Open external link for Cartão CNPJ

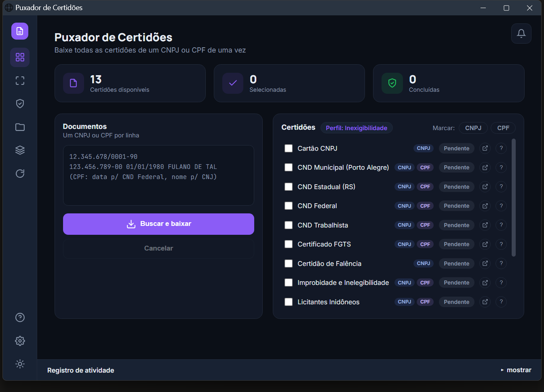click(485, 148)
